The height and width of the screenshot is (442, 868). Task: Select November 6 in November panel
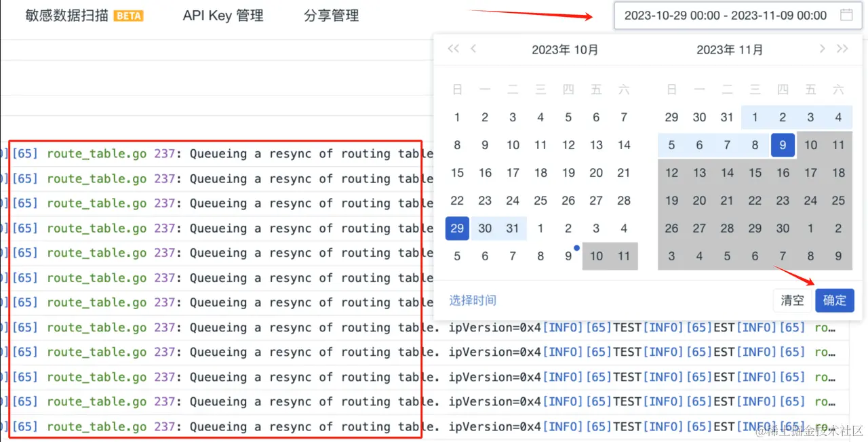(x=699, y=145)
